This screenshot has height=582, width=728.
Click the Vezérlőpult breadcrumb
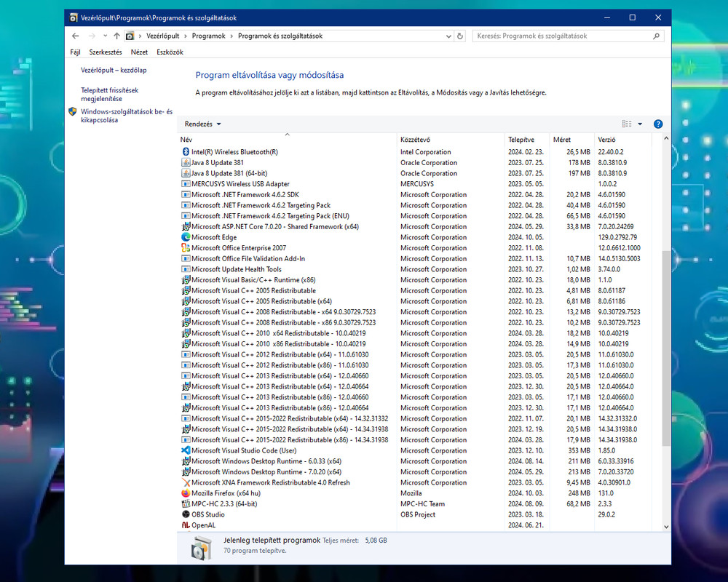pyautogui.click(x=162, y=36)
